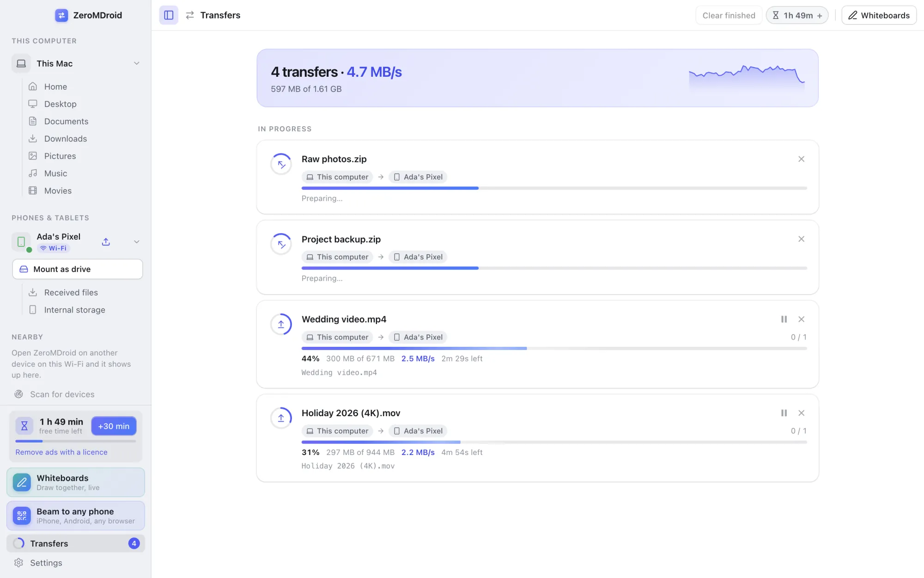This screenshot has height=578, width=924.
Task: Collapse Ada's Pixel device chevron
Action: (137, 242)
